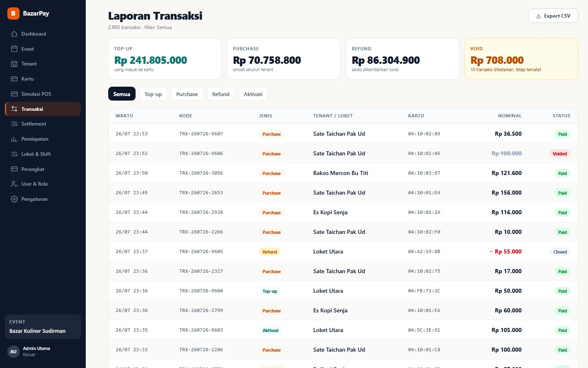Click the Simulasi POS icon
This screenshot has height=368, width=588.
point(14,94)
